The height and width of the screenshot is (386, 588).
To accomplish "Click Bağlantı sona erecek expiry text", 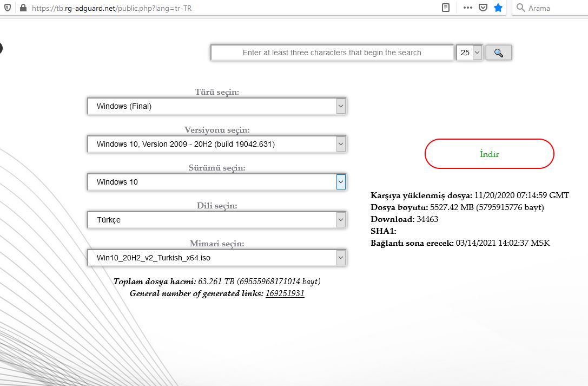I will [460, 243].
